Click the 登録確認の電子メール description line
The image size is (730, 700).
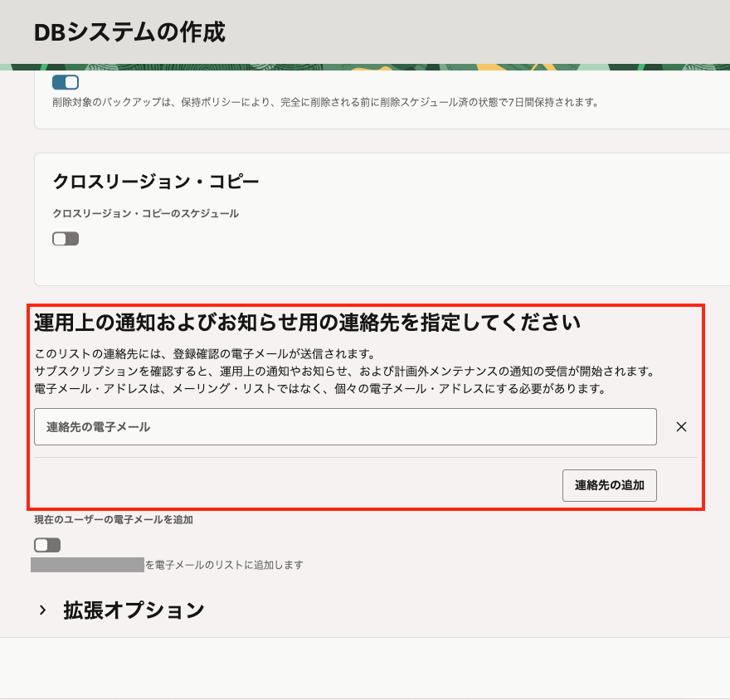(x=205, y=354)
